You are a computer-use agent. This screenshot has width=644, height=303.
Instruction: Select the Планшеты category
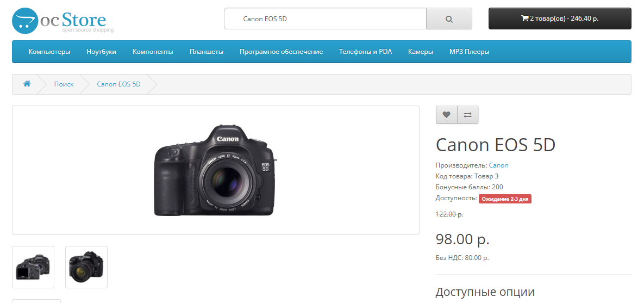206,52
